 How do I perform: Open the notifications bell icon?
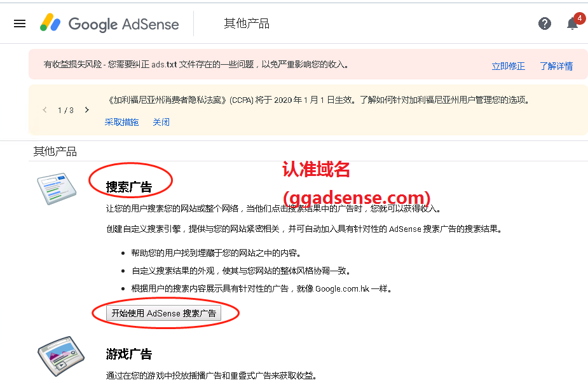(x=572, y=24)
